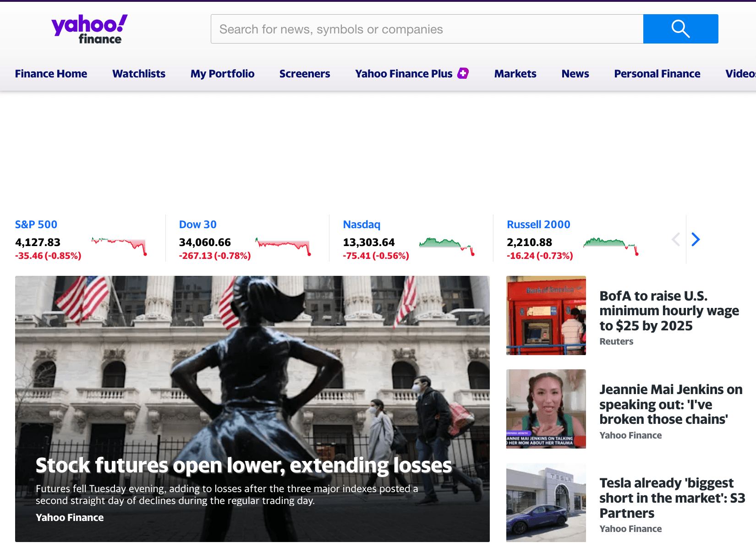Select Yahoo Finance Plus nav item

tap(404, 74)
